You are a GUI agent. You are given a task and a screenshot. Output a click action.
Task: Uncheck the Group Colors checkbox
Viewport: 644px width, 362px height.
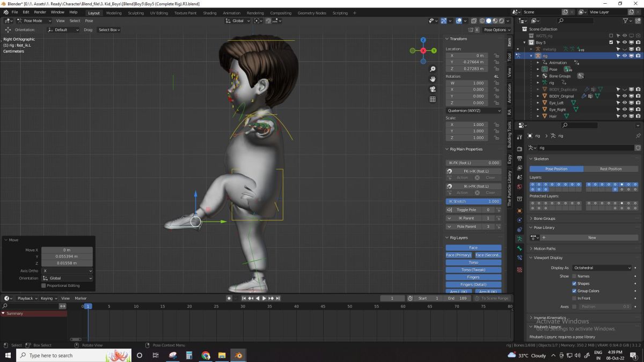pos(574,291)
